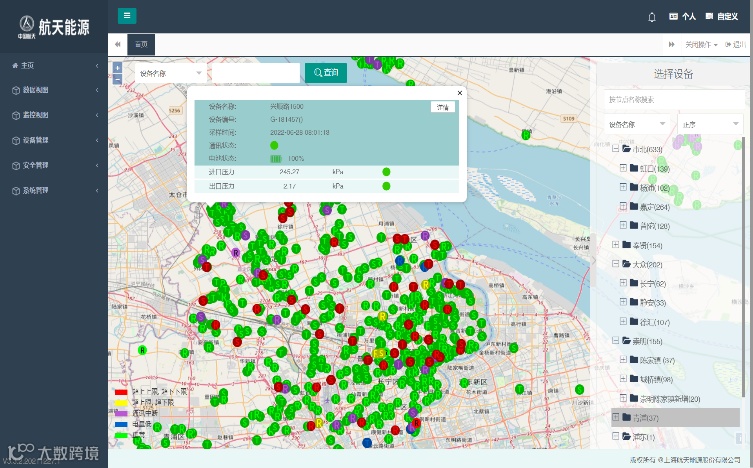Image resolution: width=753 pixels, height=468 pixels.
Task: Click the map zoom-out minus button
Action: [x=117, y=78]
